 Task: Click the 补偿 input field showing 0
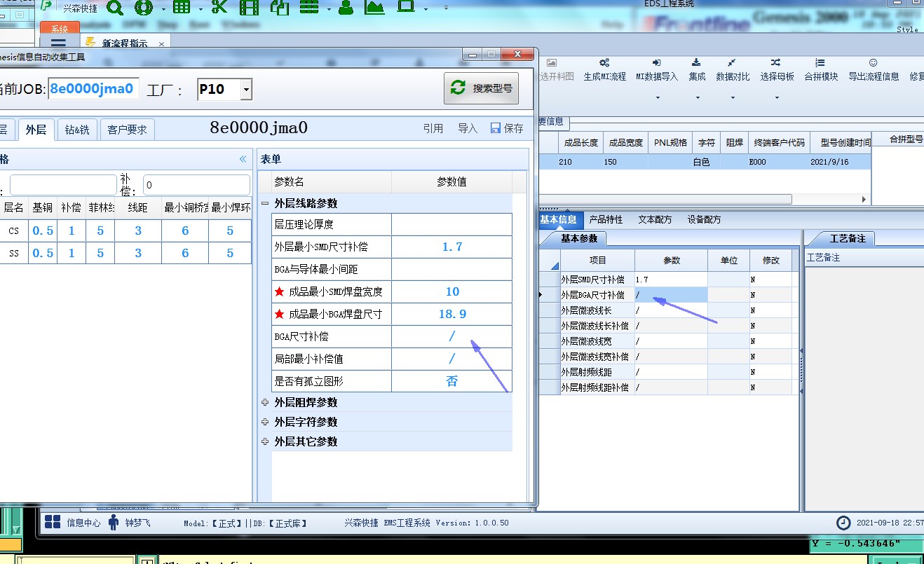[x=196, y=185]
